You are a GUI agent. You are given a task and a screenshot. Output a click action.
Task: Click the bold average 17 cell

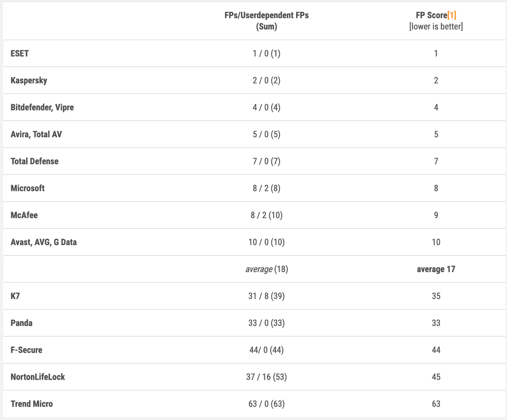click(436, 269)
